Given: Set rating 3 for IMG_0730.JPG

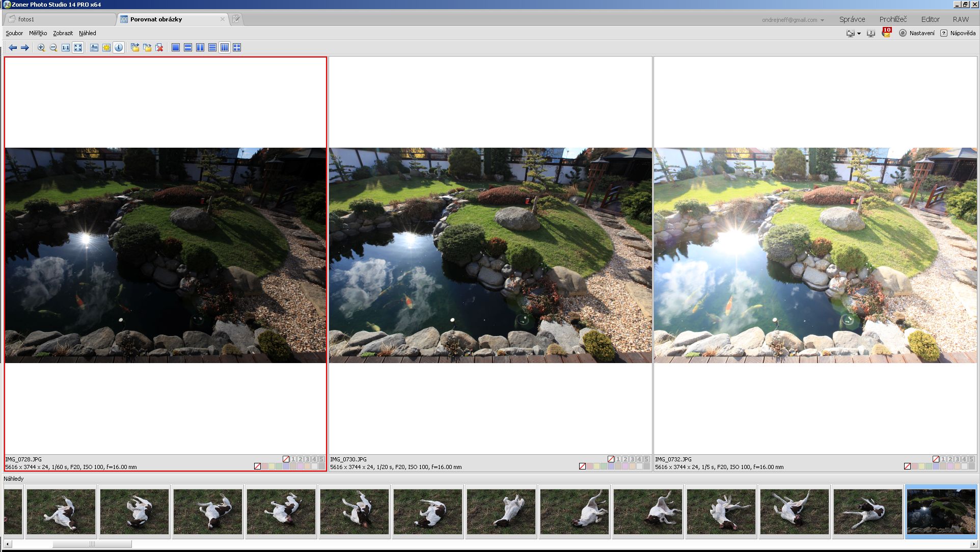Looking at the screenshot, I should (632, 459).
